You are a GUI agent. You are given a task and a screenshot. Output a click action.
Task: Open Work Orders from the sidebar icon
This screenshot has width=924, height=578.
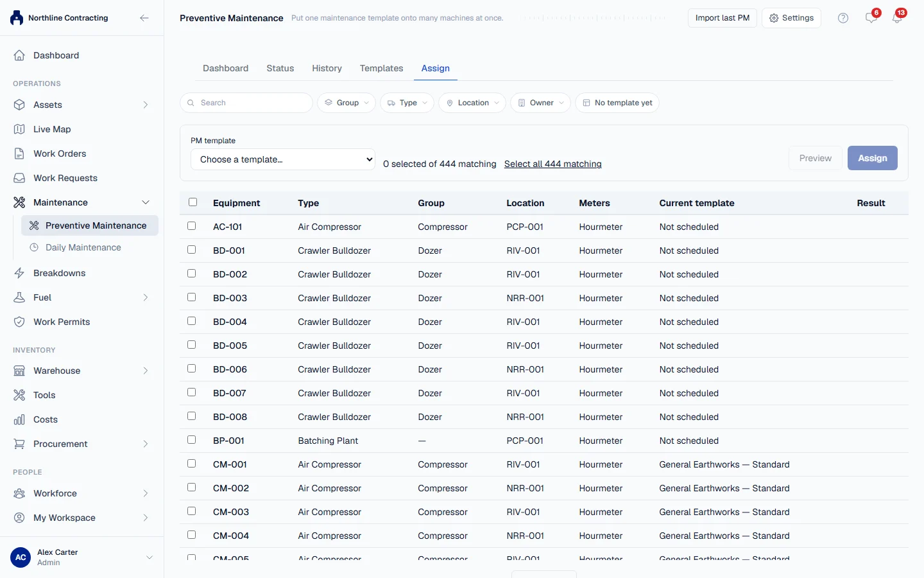(19, 153)
